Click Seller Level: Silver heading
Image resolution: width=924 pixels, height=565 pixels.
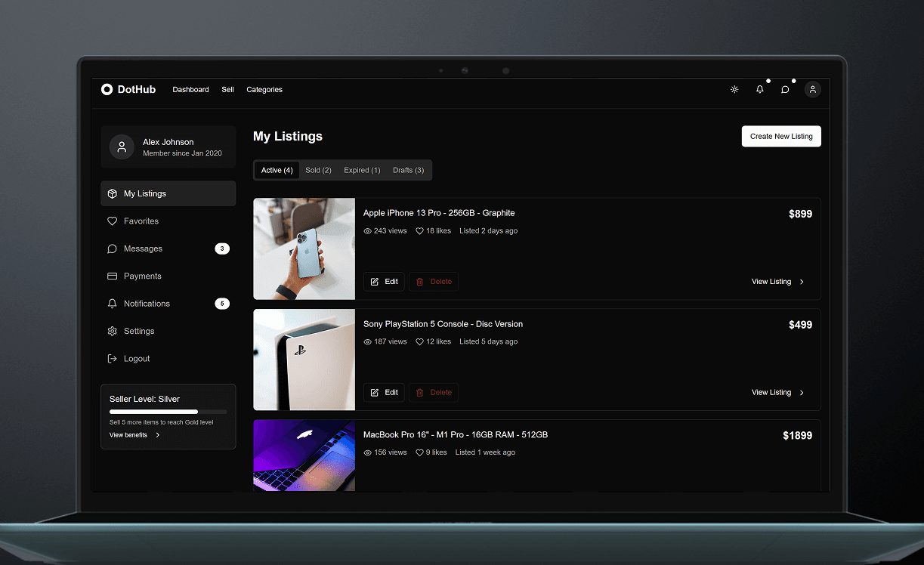[x=144, y=399]
